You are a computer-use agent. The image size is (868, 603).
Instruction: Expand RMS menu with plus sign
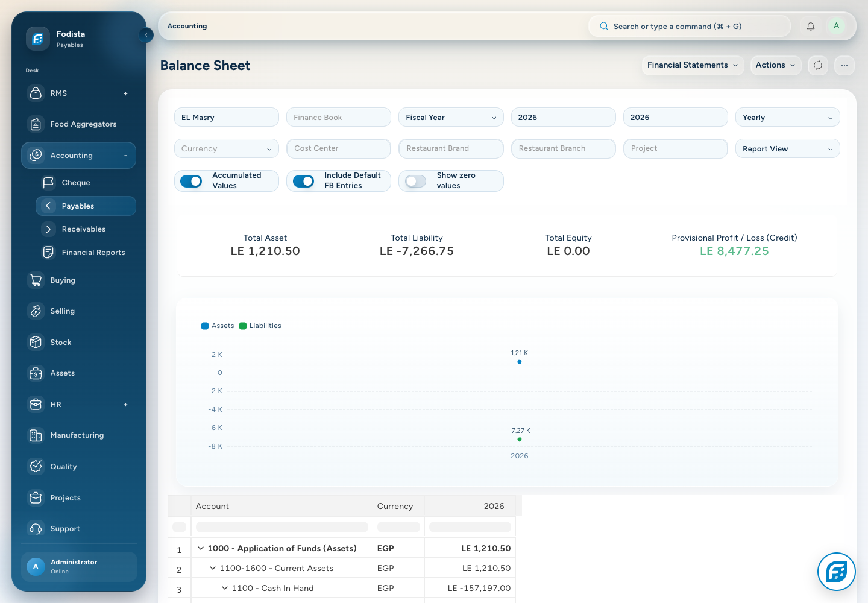(125, 94)
